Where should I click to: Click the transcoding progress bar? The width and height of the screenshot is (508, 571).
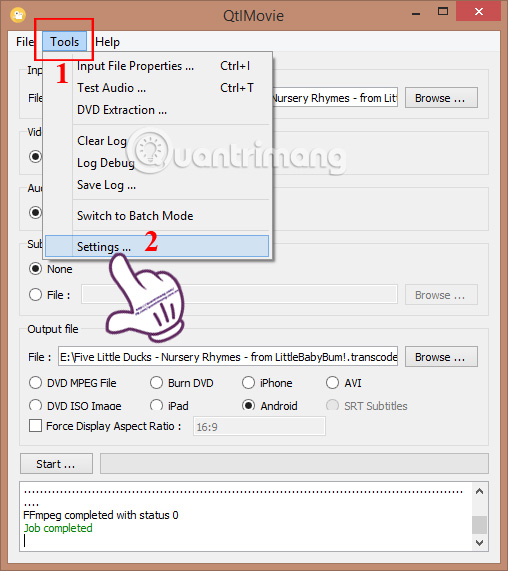click(294, 464)
